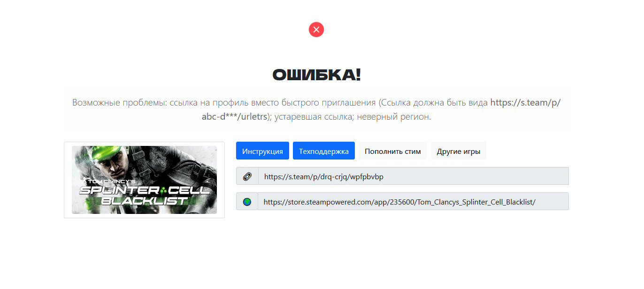Focus the store.steampowered.com URL field
Screen dimensions: 644x289
point(413,202)
